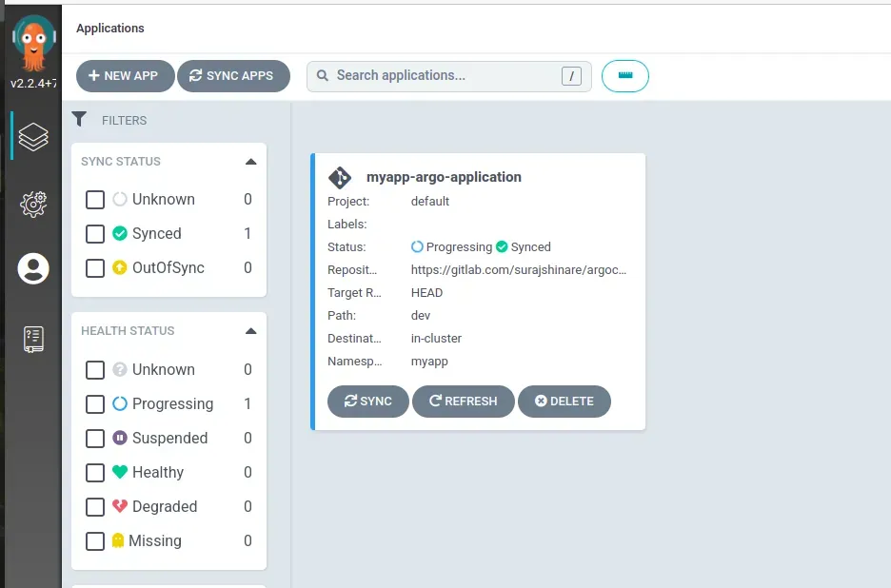Delete the myapp-argo-application app

[564, 402]
